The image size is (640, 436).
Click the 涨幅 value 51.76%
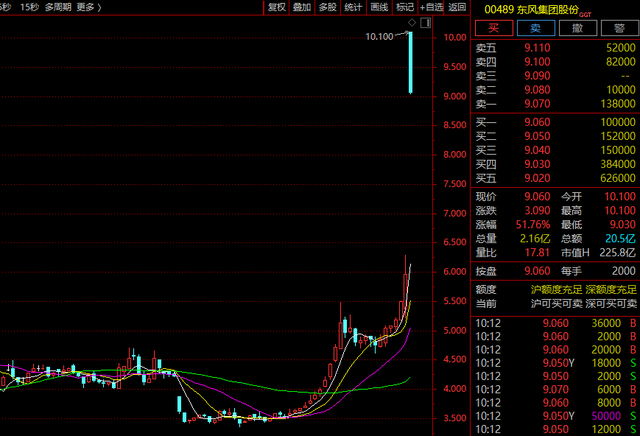[x=533, y=225]
